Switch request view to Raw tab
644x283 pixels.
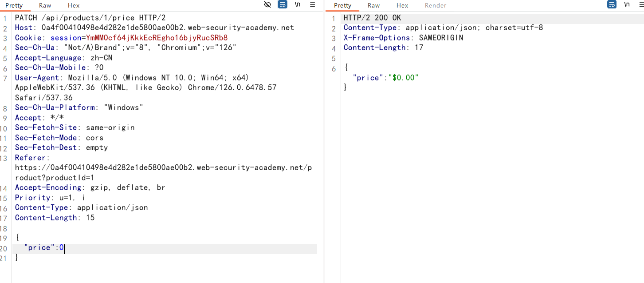point(45,5)
